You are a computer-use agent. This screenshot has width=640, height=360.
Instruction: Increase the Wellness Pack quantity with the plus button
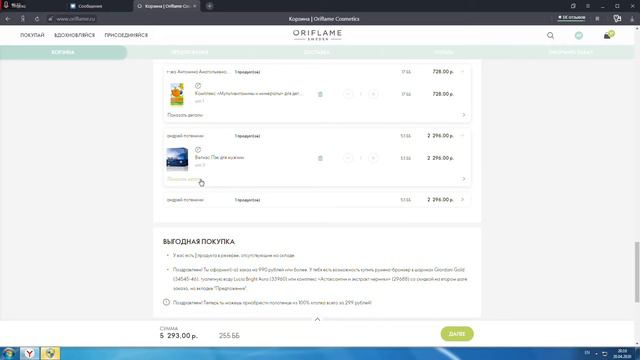(x=373, y=158)
